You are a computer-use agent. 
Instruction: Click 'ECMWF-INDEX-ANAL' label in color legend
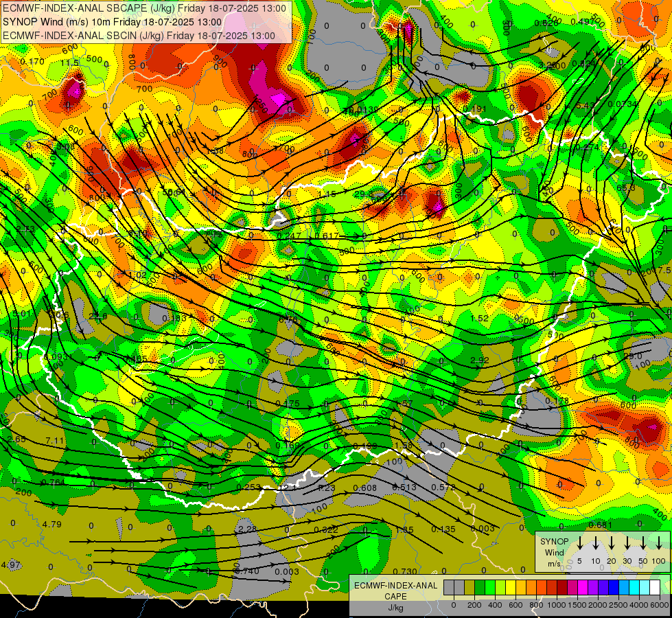[395, 586]
